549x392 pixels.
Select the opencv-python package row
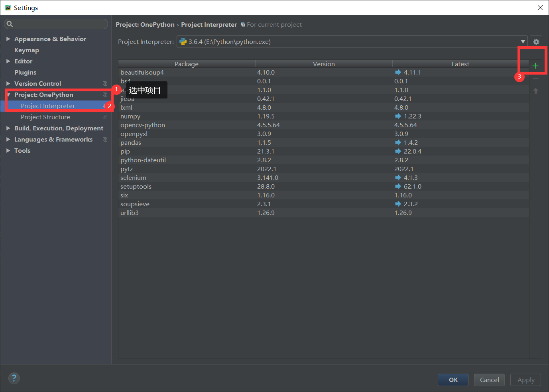tap(323, 125)
